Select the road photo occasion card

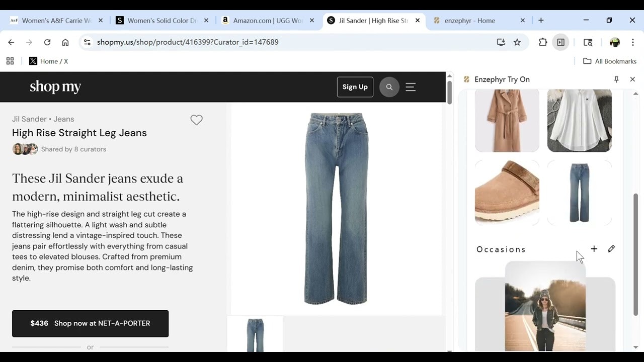(x=545, y=306)
